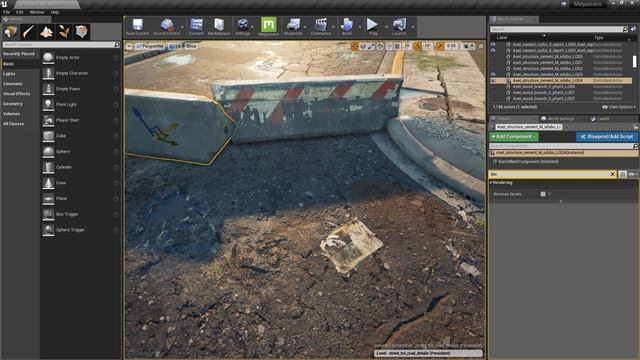Open the Help menu
Image resolution: width=640 pixels, height=360 pixels.
[x=55, y=12]
